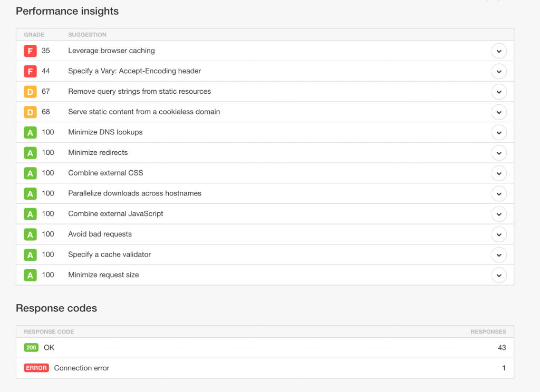This screenshot has height=392, width=540.
Task: Click the RESPONSES column header
Action: [x=488, y=332]
